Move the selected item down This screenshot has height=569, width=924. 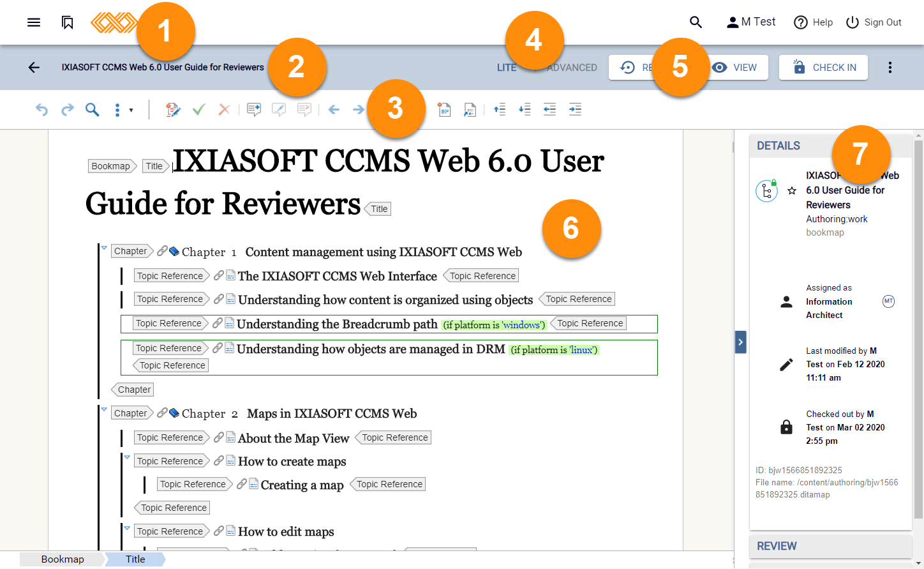coord(525,110)
